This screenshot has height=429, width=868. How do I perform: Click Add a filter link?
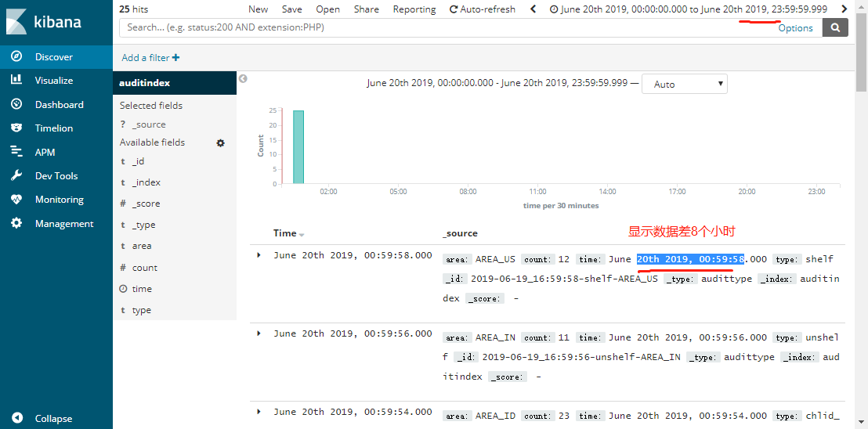pos(150,57)
